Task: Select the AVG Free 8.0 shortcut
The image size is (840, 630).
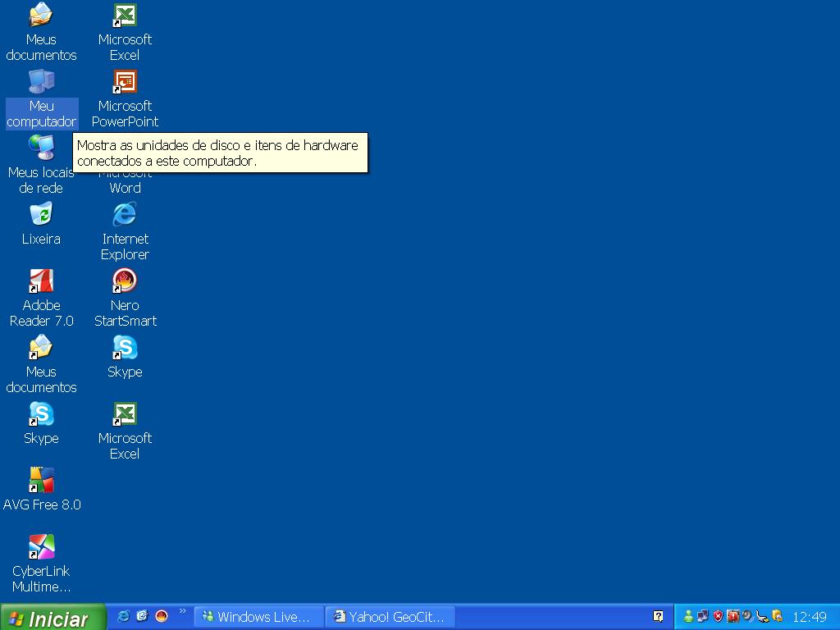Action: tap(41, 490)
